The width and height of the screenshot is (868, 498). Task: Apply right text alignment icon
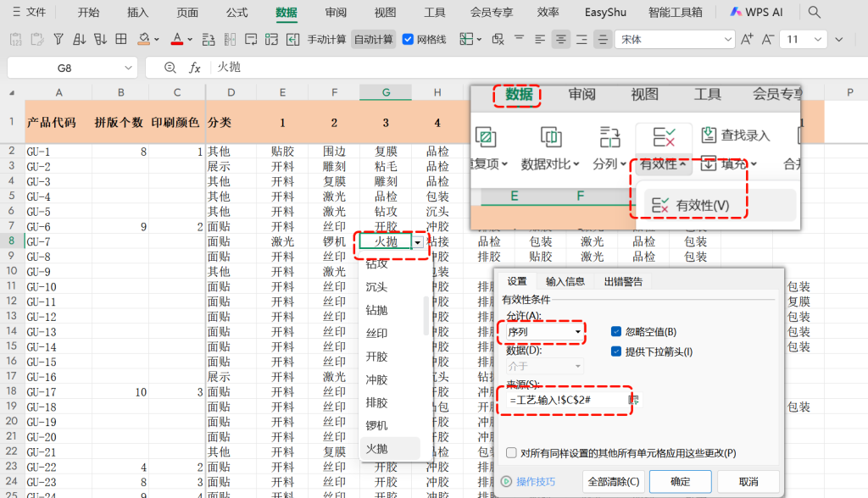pyautogui.click(x=581, y=39)
